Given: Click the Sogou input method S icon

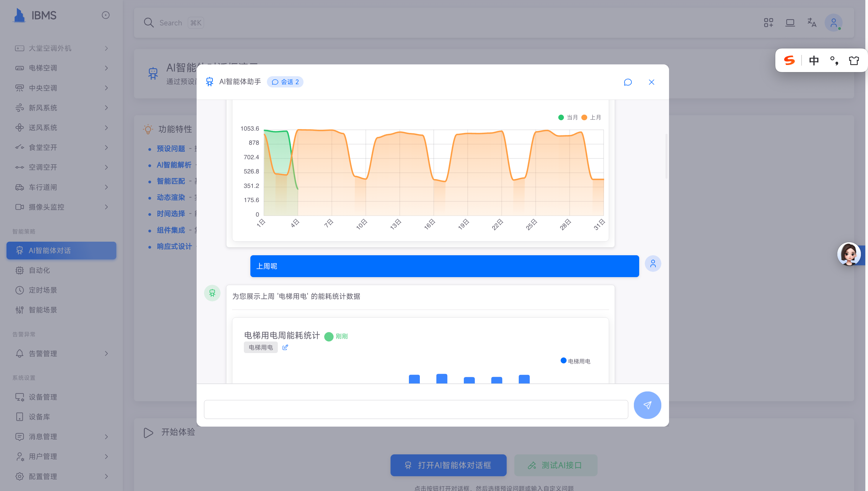Looking at the screenshot, I should click(x=789, y=60).
